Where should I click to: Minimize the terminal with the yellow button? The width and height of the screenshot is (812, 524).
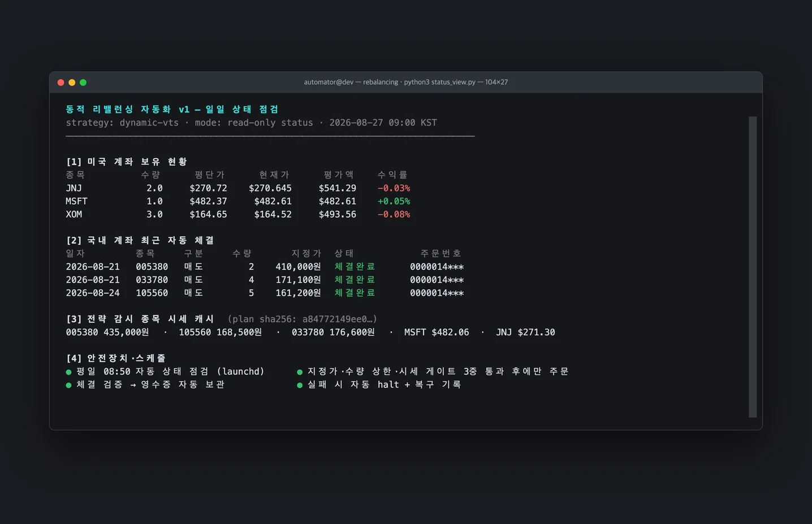click(72, 83)
